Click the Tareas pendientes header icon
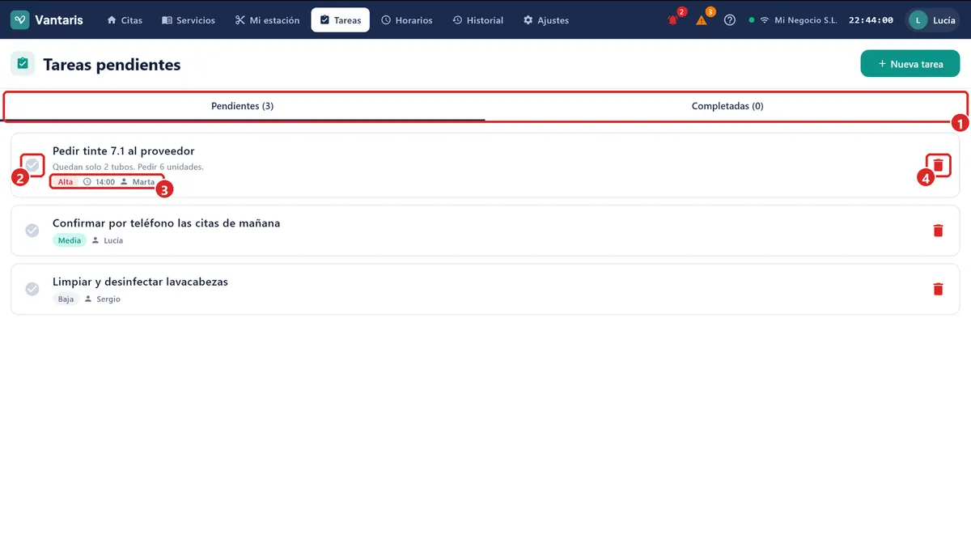 click(23, 63)
